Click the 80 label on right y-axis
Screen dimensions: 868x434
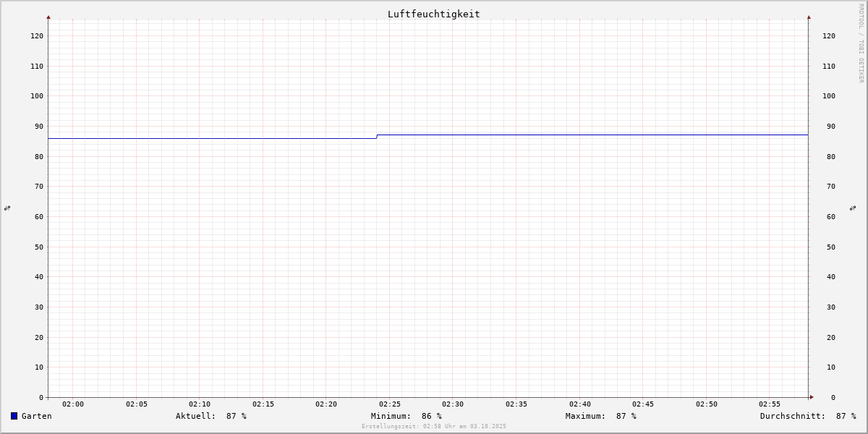tap(831, 157)
